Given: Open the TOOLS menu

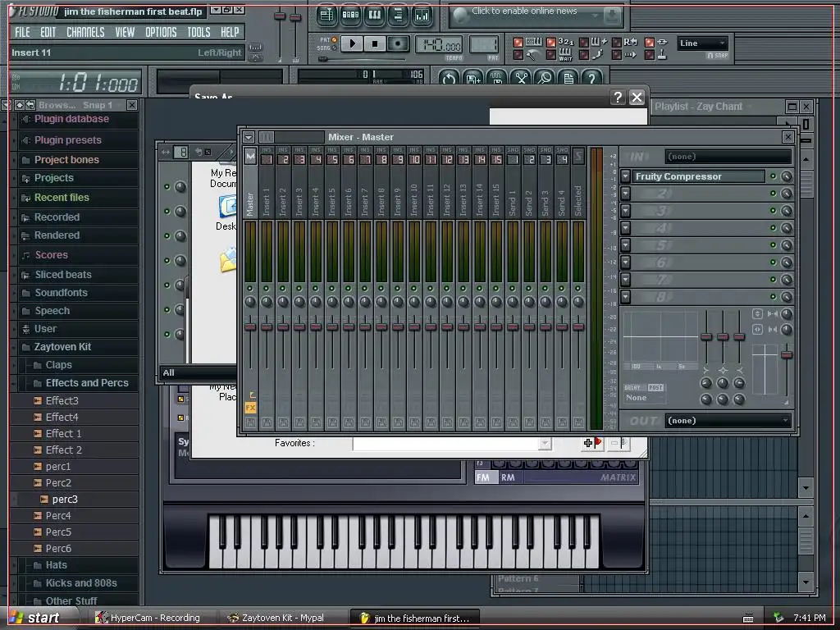Looking at the screenshot, I should 199,32.
